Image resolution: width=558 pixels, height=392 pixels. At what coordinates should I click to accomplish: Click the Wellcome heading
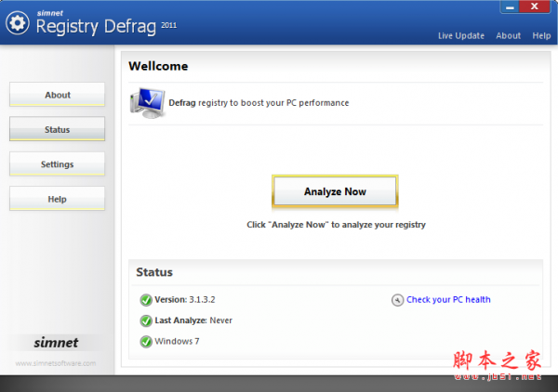coord(158,66)
